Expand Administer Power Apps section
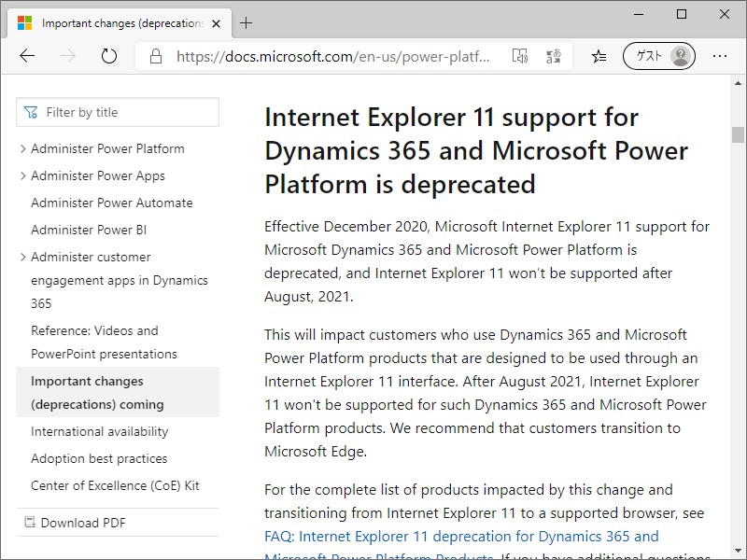Image resolution: width=747 pixels, height=560 pixels. 22,175
